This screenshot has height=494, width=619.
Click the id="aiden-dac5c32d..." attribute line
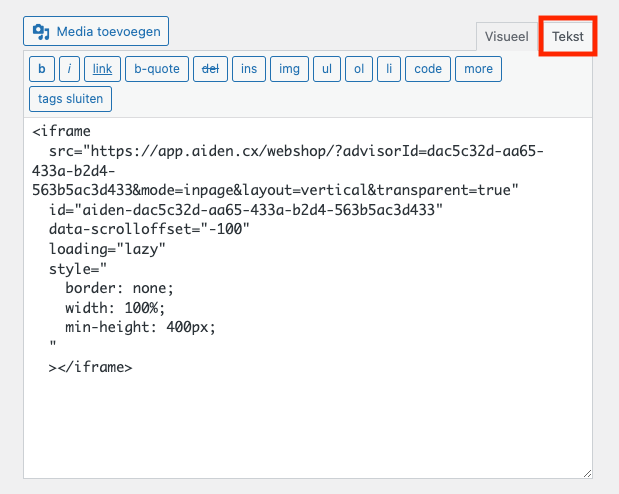pos(246,210)
